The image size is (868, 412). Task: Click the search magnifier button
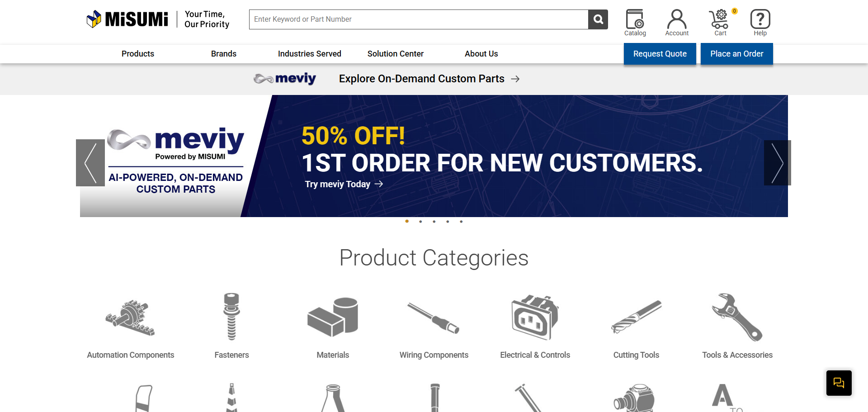click(598, 19)
